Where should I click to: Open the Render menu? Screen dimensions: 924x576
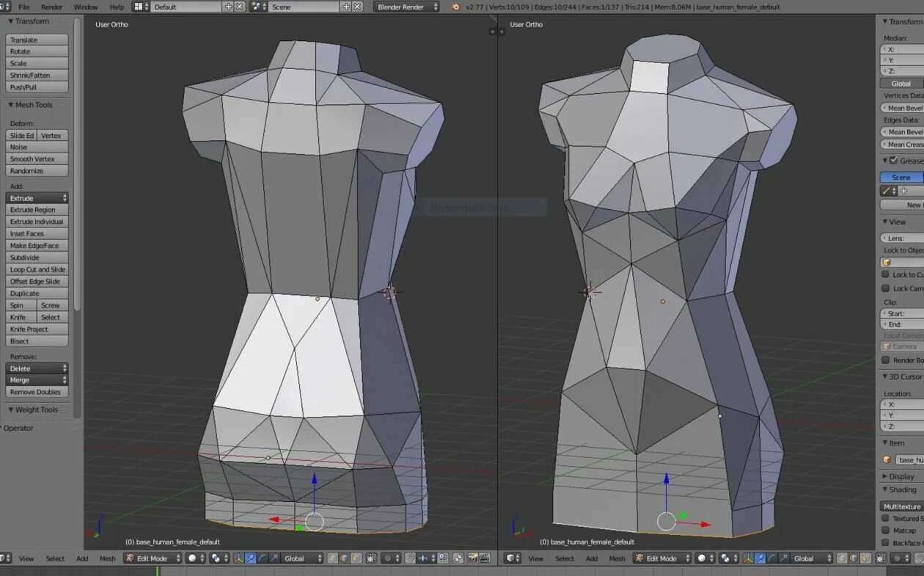(x=51, y=7)
